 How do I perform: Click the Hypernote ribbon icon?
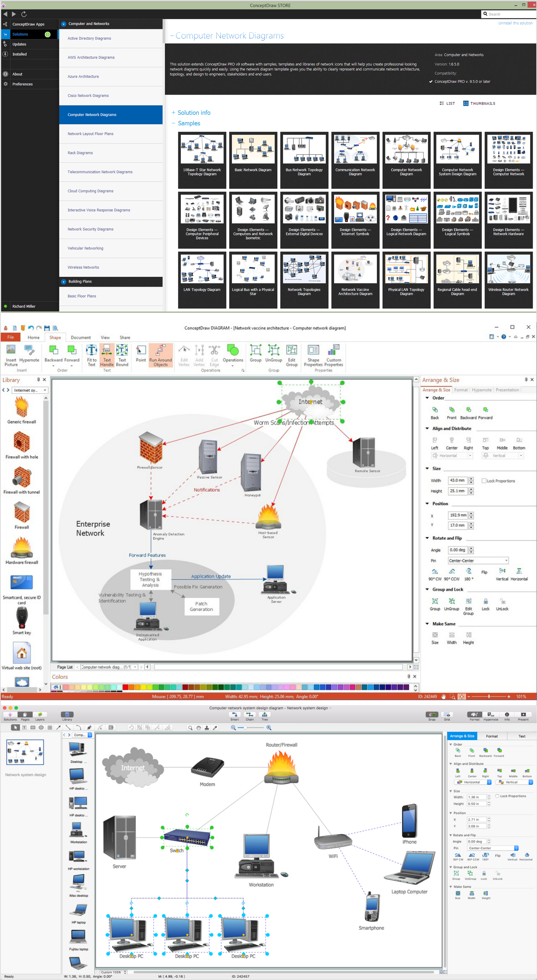pos(29,353)
